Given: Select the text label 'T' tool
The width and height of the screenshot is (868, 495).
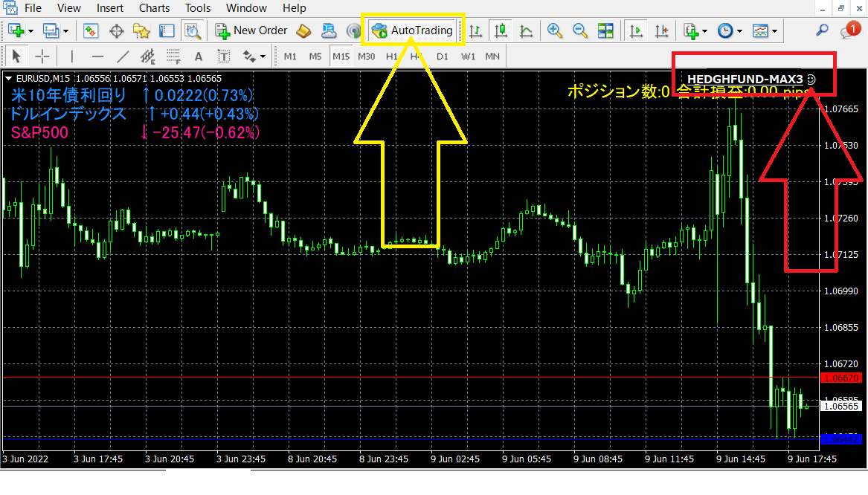Looking at the screenshot, I should click(x=224, y=56).
